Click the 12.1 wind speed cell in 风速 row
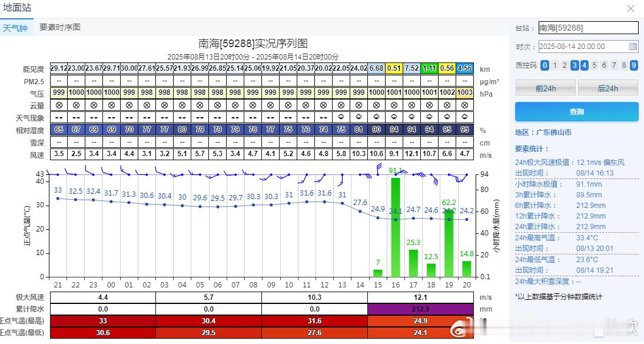The height and width of the screenshot is (344, 644). point(411,154)
